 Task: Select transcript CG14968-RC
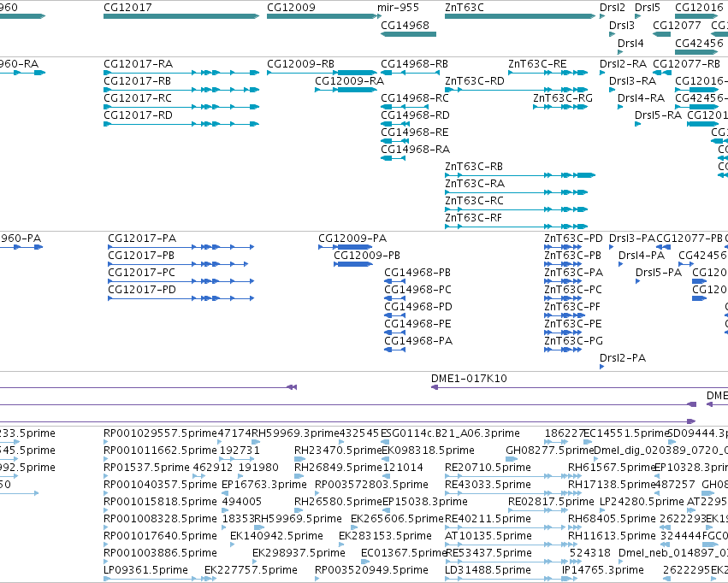(x=405, y=107)
